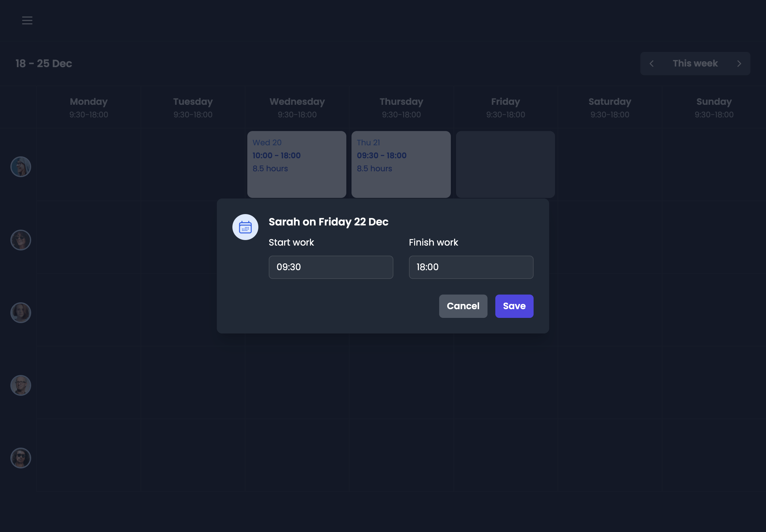Click the Sunday column header
The width and height of the screenshot is (766, 532).
coord(714,107)
